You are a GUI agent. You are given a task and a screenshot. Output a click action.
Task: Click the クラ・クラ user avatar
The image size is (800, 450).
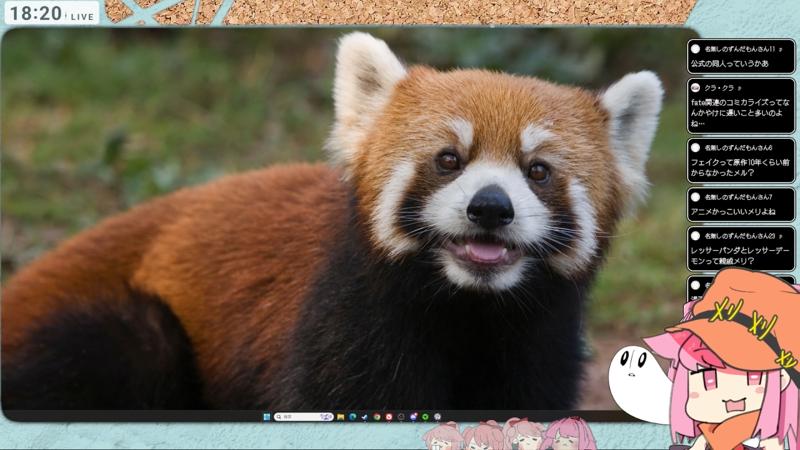click(x=695, y=88)
